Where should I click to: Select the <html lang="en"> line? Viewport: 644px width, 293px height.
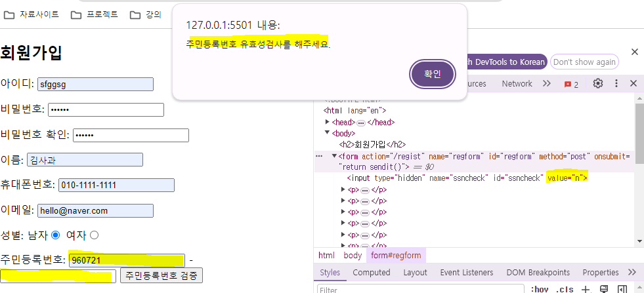pos(355,110)
